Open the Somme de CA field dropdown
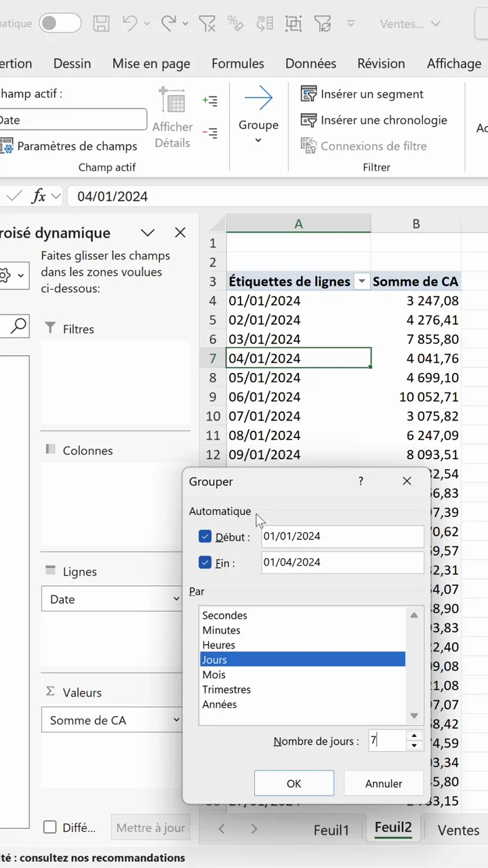 coord(177,720)
